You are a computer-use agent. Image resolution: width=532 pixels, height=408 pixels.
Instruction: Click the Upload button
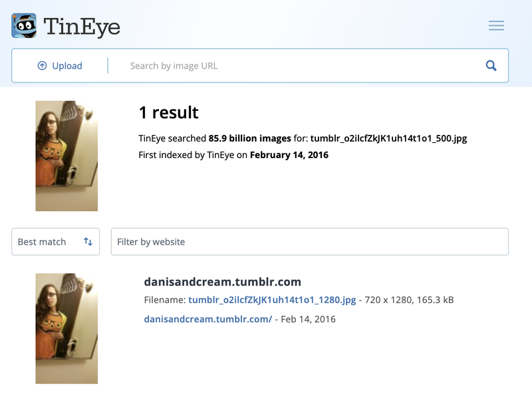60,66
